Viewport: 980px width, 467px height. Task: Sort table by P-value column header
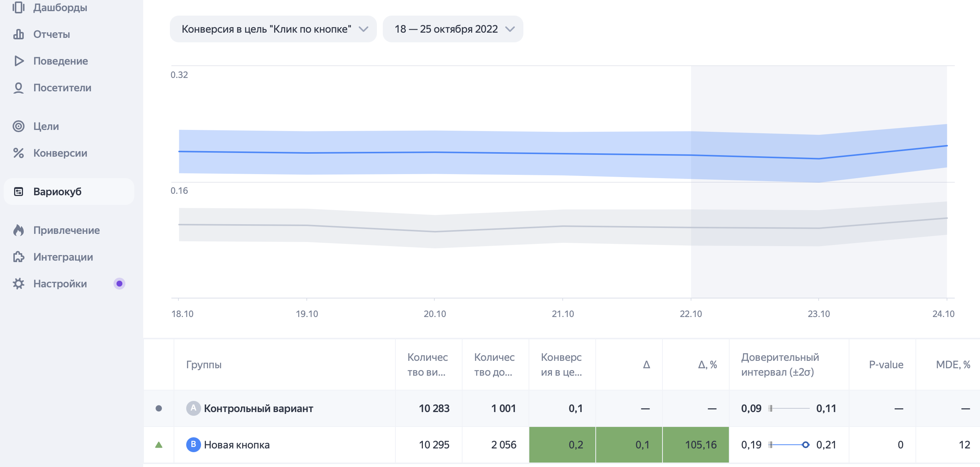[886, 365]
